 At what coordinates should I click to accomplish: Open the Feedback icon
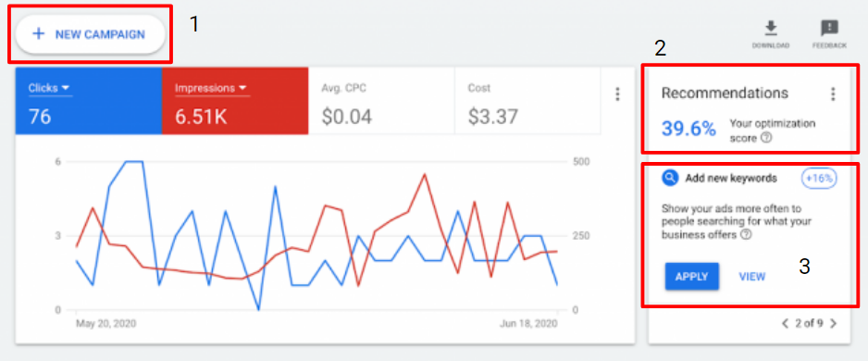click(829, 34)
